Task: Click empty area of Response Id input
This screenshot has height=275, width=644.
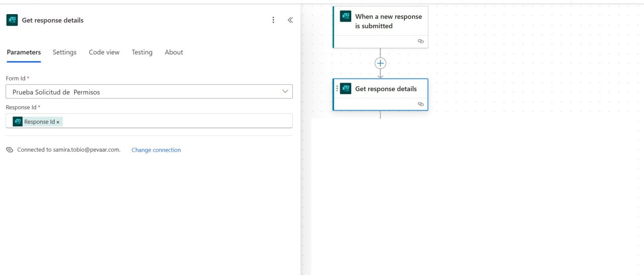Action: (176, 121)
